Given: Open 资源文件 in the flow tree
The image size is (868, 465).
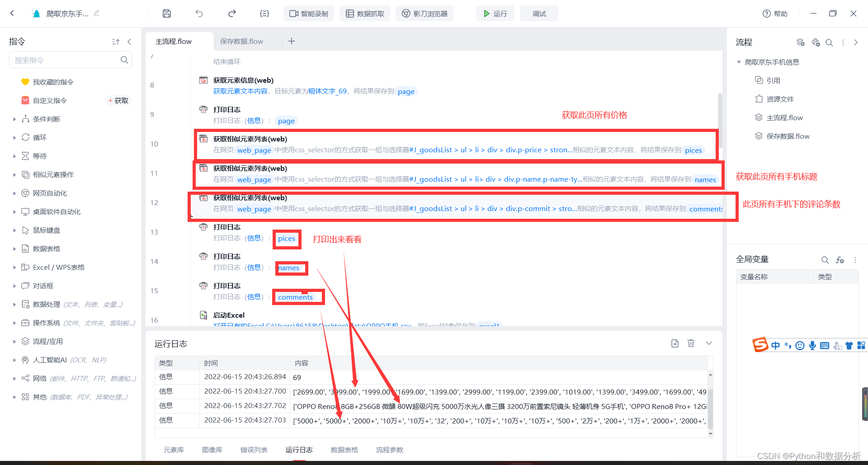Looking at the screenshot, I should (x=780, y=99).
